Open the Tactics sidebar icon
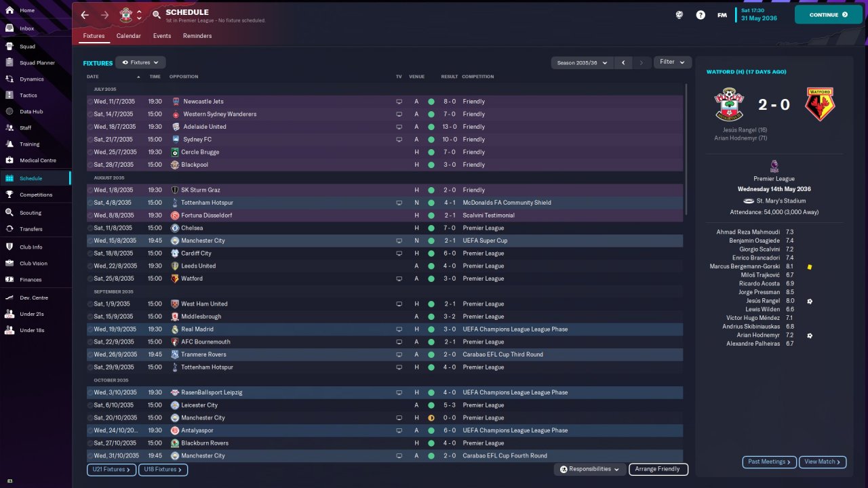Screen dimensions: 868x488 point(9,96)
